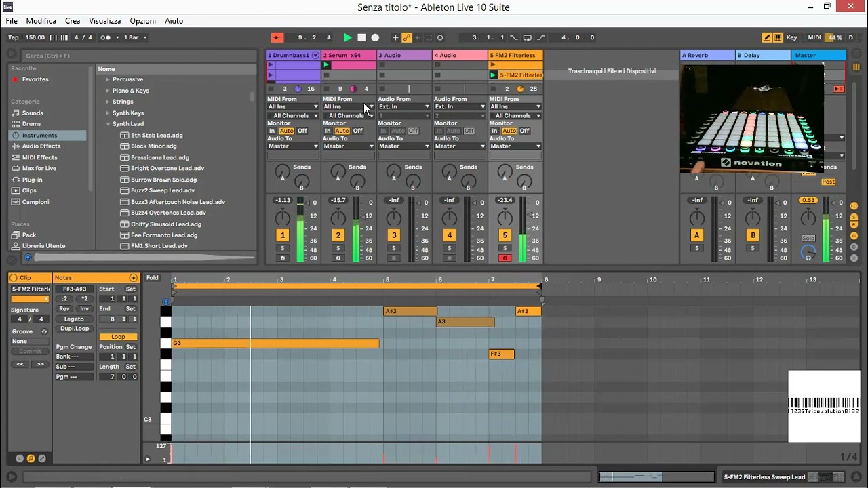This screenshot has height=488, width=868.
Task: Select Audio Effects category in browser
Action: point(41,146)
